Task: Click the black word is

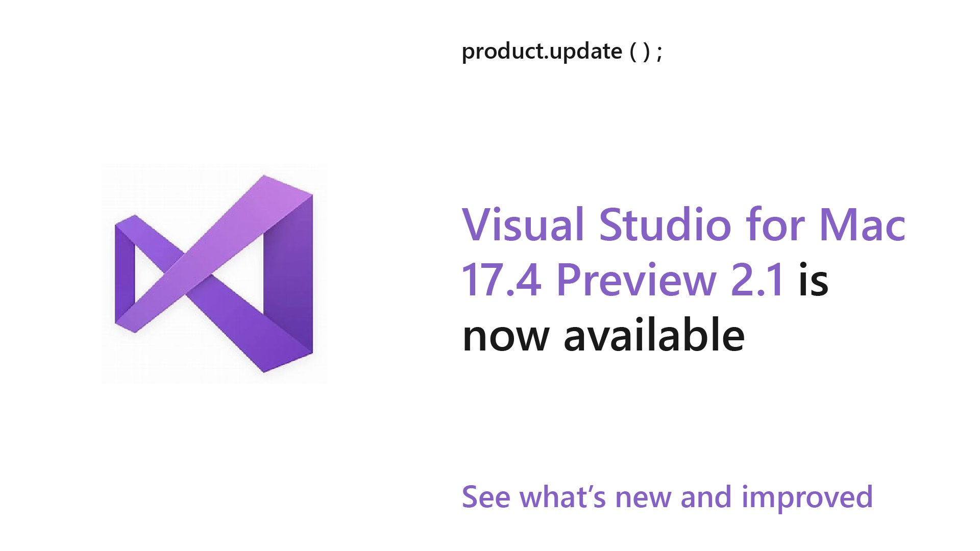Action: tap(814, 280)
